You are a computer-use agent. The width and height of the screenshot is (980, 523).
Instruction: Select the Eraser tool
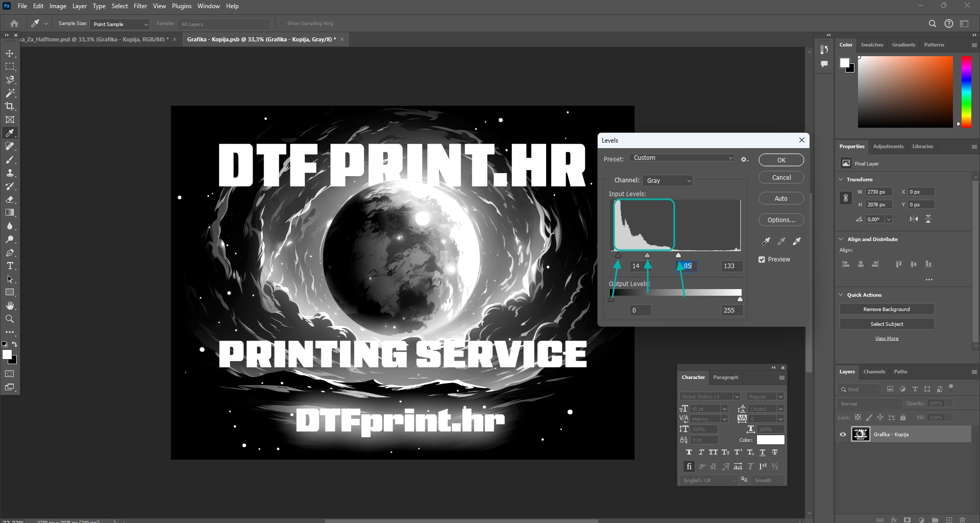click(10, 199)
